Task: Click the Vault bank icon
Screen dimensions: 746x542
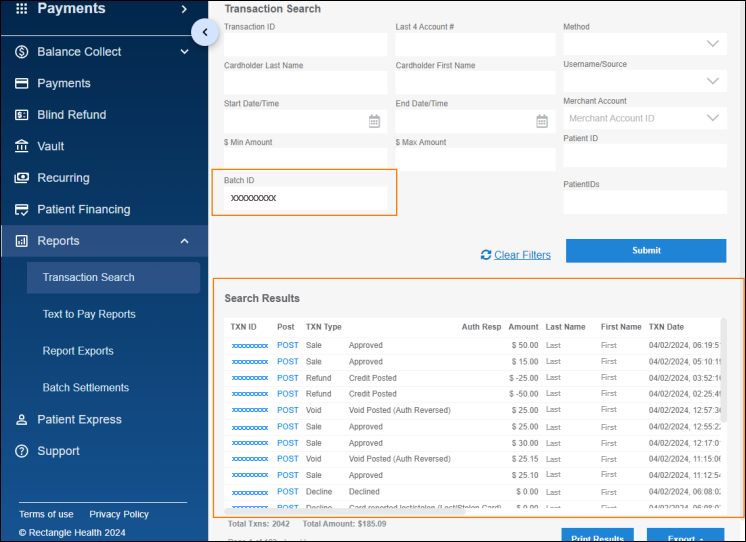Action: tap(21, 147)
